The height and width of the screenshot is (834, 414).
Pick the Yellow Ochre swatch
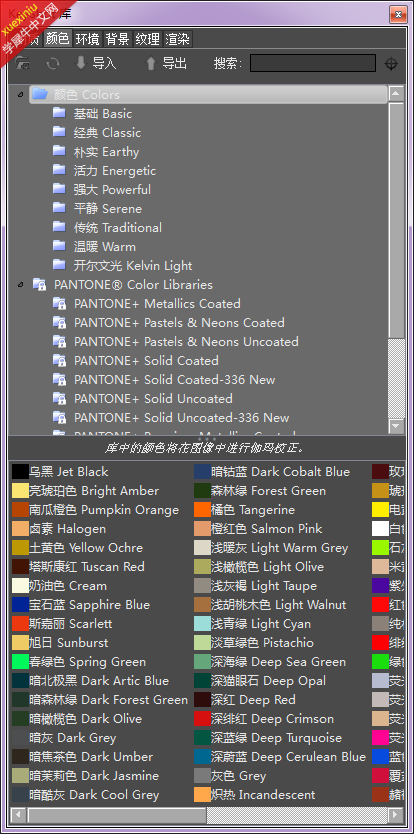[x=20, y=548]
